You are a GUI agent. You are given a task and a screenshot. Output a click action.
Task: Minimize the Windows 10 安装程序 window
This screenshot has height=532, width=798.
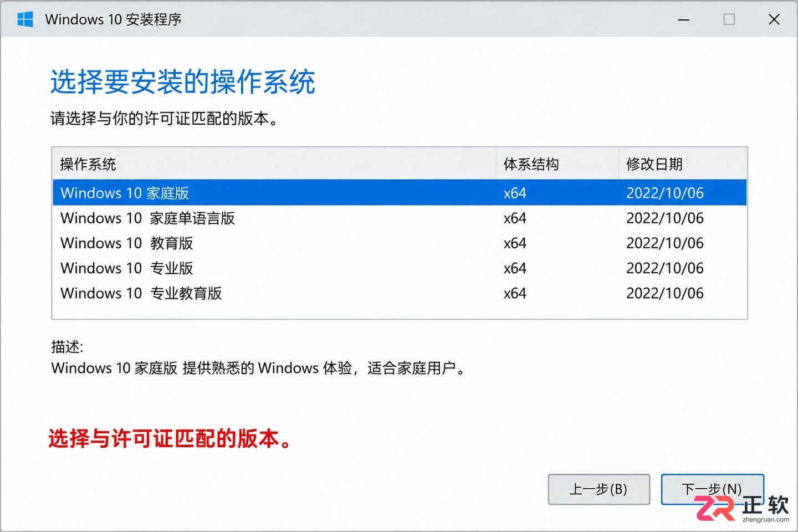click(x=684, y=19)
